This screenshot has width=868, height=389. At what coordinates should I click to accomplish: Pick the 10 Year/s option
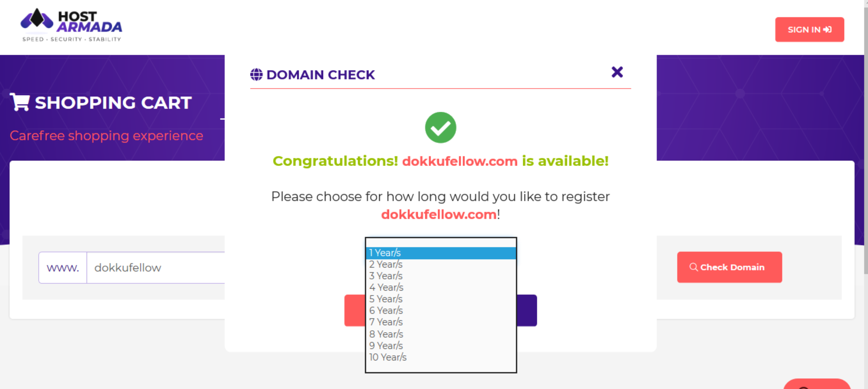tap(440, 357)
